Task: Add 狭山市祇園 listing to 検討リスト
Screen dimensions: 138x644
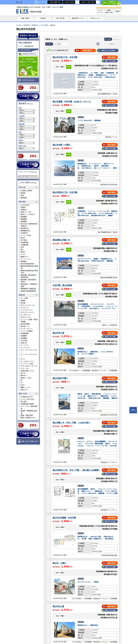Action: pyautogui.click(x=110, y=105)
